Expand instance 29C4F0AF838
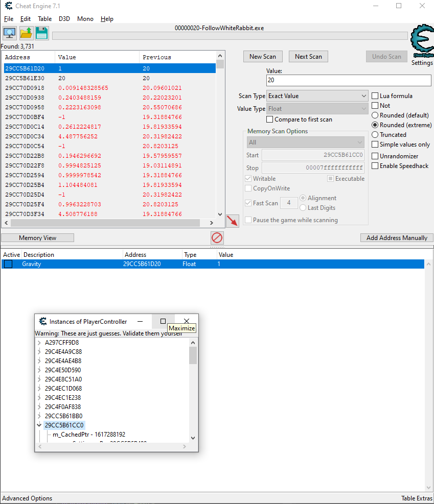Screen dimensions: 434x504 coord(39,407)
